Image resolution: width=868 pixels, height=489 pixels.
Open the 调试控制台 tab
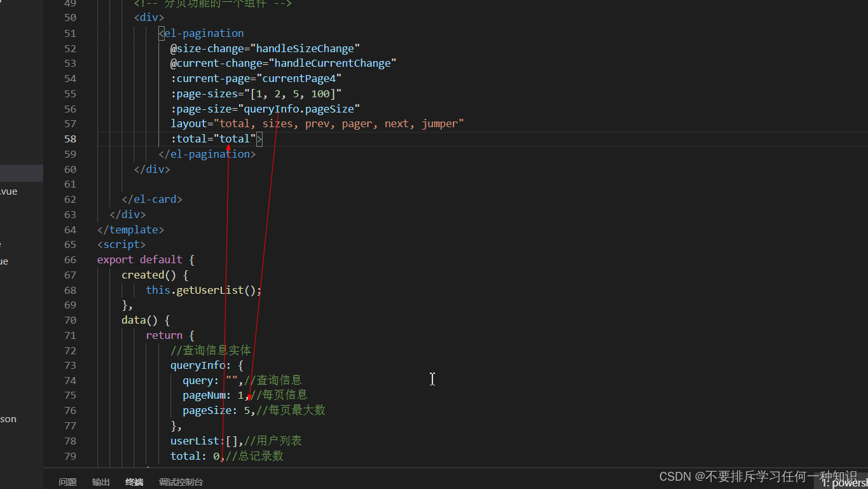coord(181,482)
